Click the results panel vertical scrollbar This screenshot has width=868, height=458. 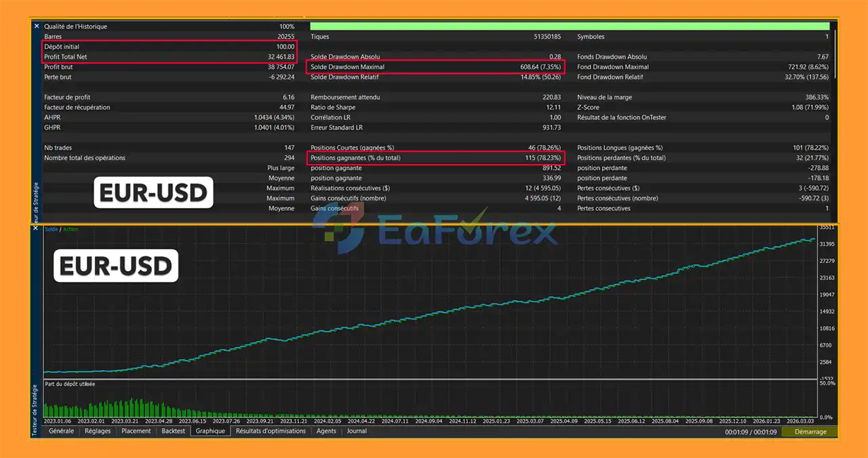[x=834, y=54]
